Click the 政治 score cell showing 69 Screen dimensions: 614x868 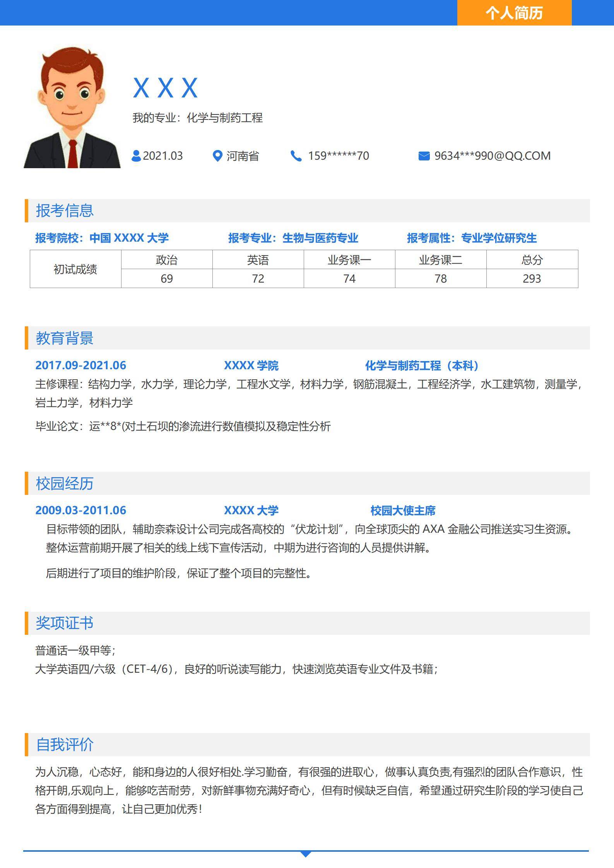pyautogui.click(x=167, y=278)
